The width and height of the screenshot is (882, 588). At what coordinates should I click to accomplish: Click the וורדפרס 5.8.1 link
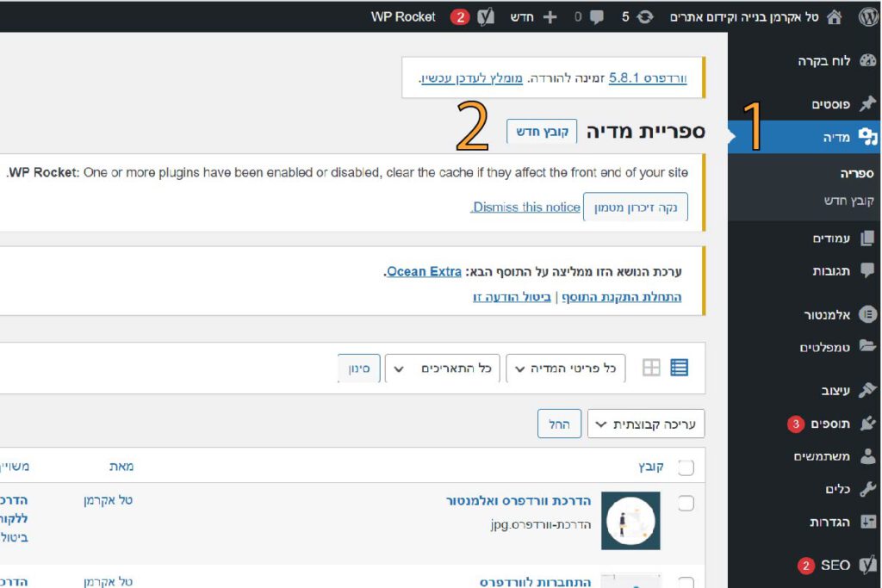(648, 78)
